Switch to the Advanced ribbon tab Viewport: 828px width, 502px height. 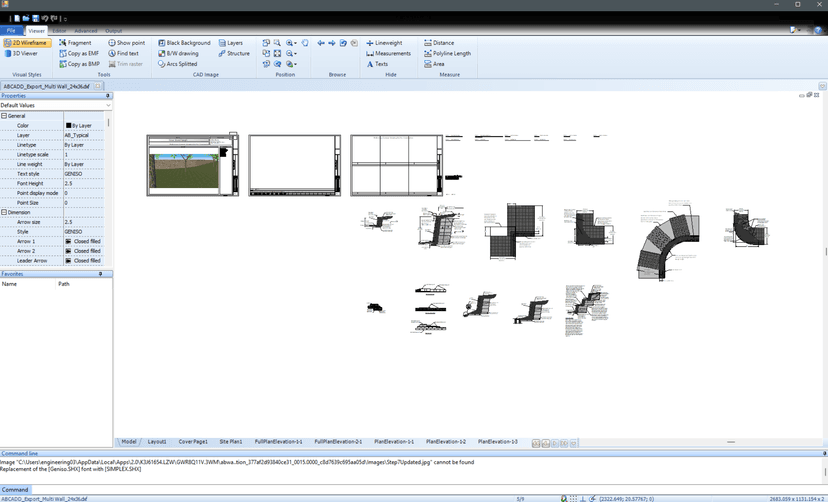(x=86, y=31)
